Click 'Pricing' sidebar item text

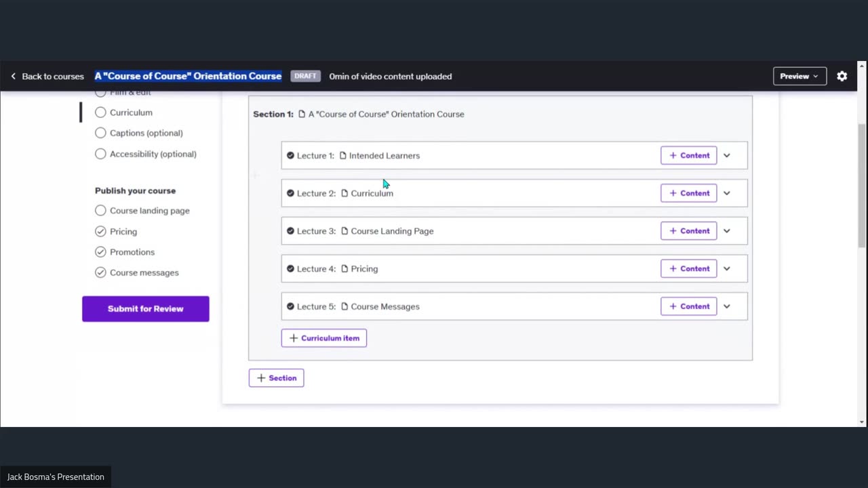pos(123,232)
